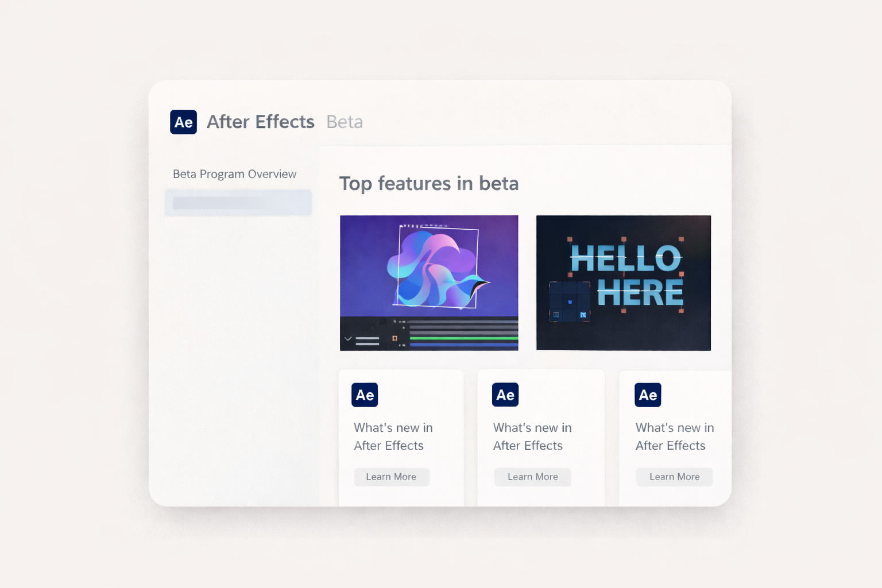This screenshot has height=588, width=882.
Task: Click Learn More in the middle card
Action: tap(533, 477)
